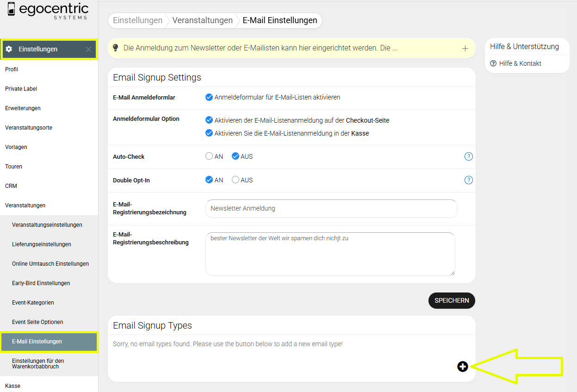
Task: Click the E-Mail-Registrierungsbezeichnung text field
Action: coord(331,209)
